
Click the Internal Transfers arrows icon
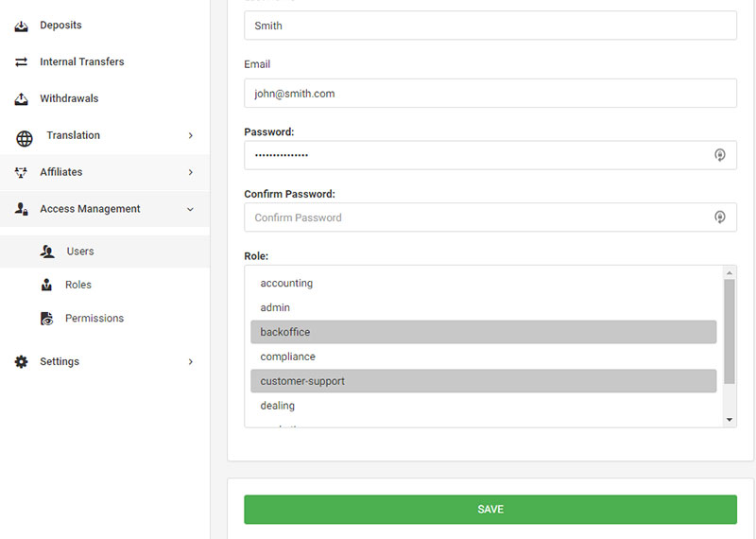tap(22, 62)
